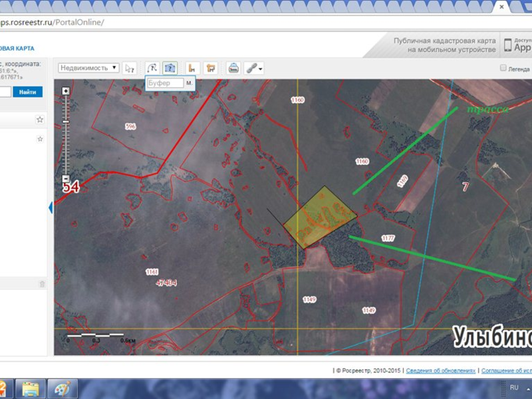Open the print map tool
The image size is (532, 399).
point(233,68)
